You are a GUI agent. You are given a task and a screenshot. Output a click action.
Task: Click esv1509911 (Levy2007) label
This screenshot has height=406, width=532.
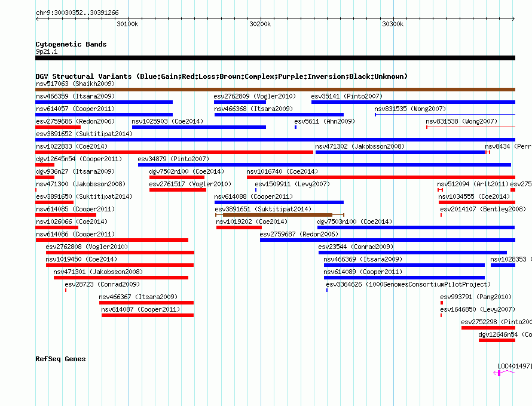click(292, 184)
